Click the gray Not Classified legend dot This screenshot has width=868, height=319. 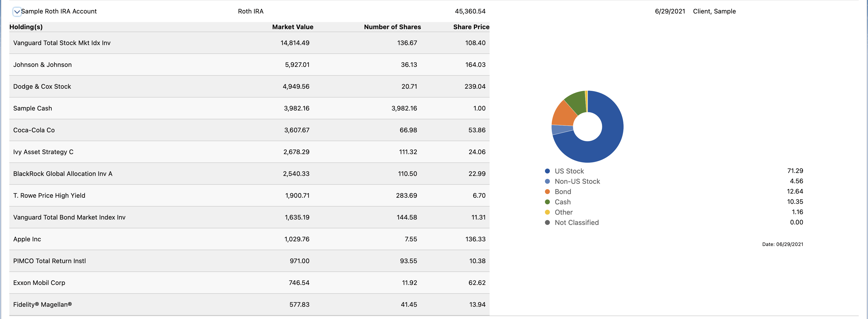pos(547,222)
